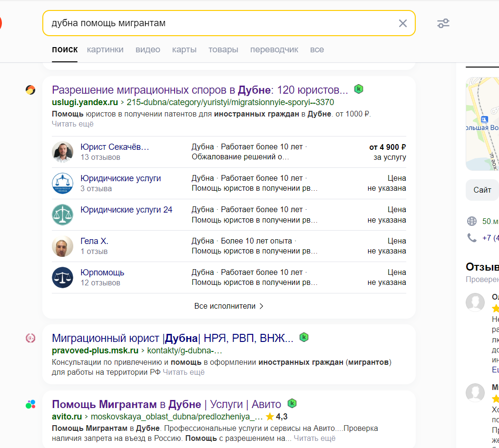Image resolution: width=499 pixels, height=448 pixels.
Task: Open 'Юридичиские услуги' performer link
Action: 121,178
